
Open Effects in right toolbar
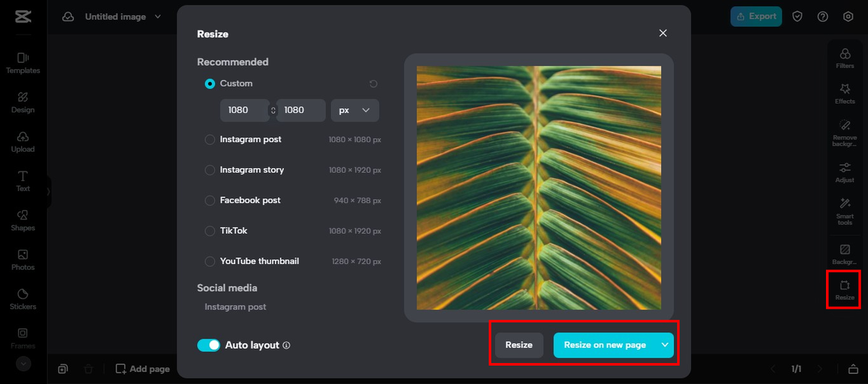pos(845,93)
